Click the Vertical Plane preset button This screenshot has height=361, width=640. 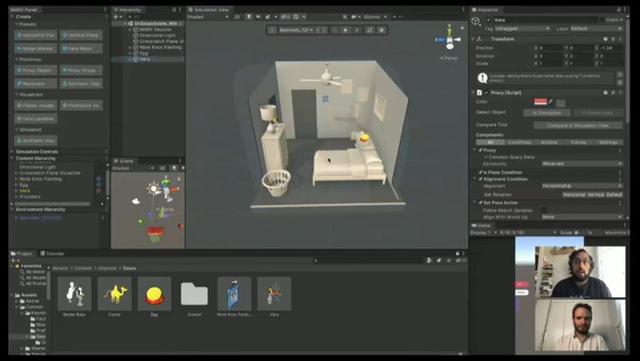[x=81, y=36]
